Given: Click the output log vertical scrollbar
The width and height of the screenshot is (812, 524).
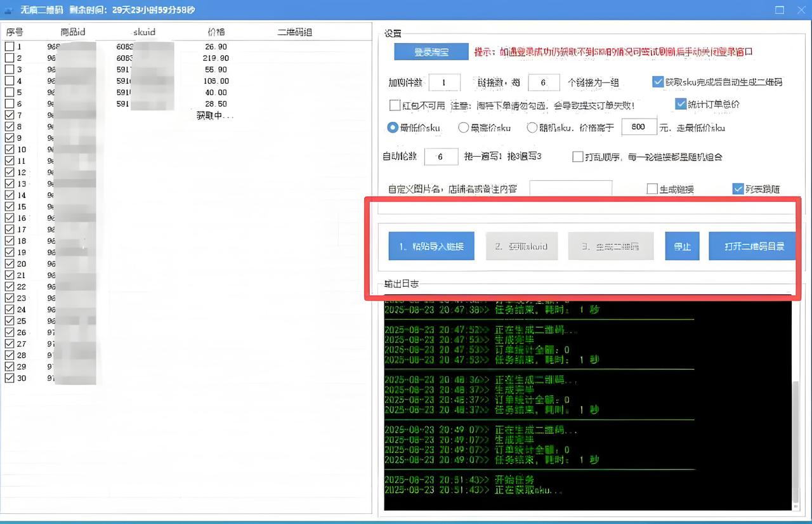Looking at the screenshot, I should 796,438.
